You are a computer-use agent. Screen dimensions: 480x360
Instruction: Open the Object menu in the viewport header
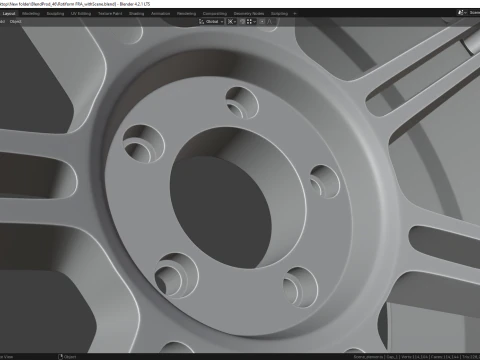(x=15, y=22)
